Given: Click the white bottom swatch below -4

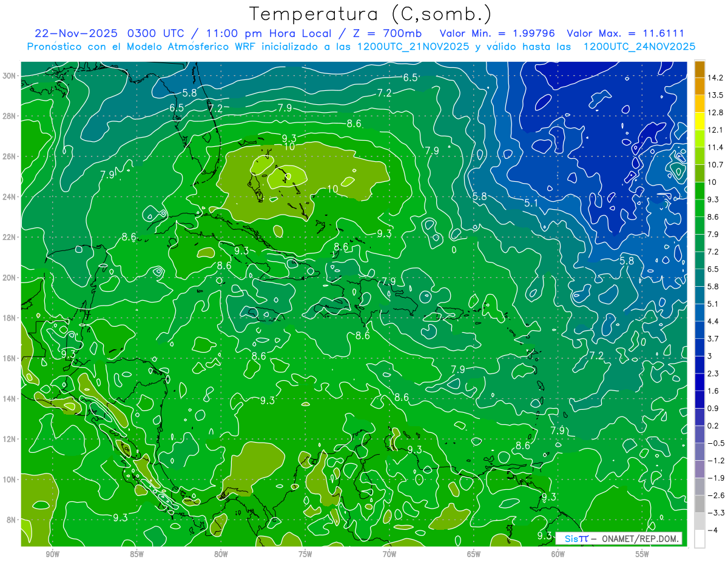Looking at the screenshot, I should point(699,538).
